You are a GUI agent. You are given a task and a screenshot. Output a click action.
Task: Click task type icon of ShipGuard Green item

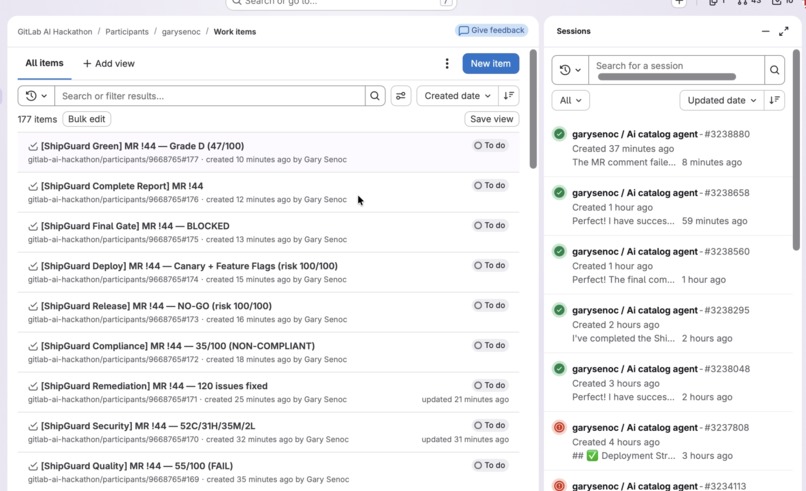tap(33, 147)
